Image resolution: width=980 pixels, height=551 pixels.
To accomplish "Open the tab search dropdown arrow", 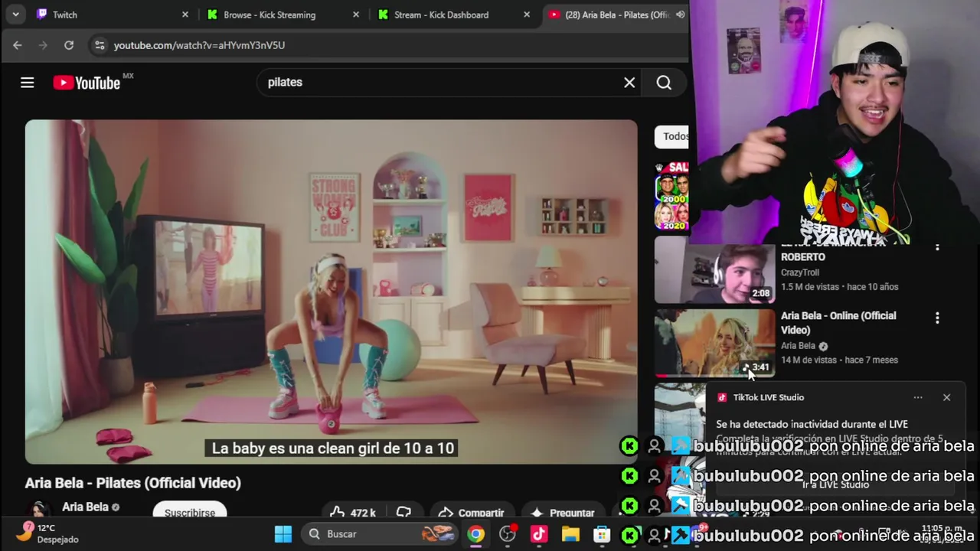I will (15, 15).
